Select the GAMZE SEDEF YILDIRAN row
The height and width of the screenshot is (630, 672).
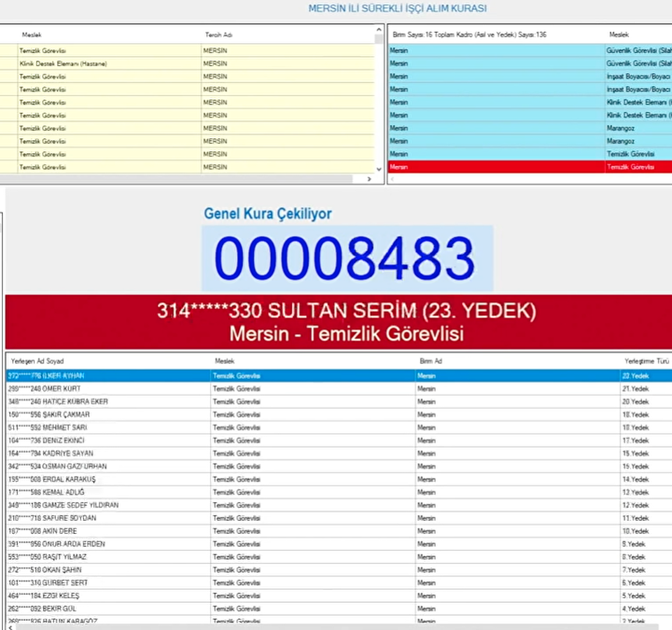pyautogui.click(x=339, y=505)
